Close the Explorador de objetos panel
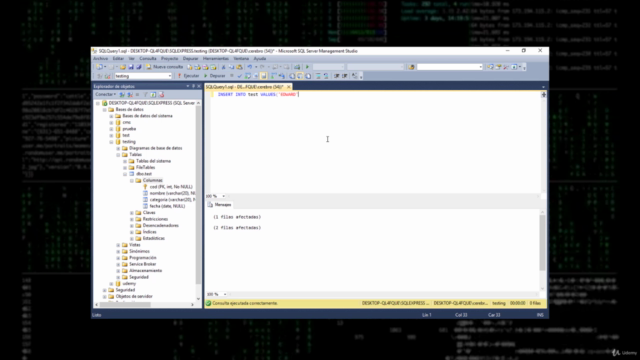Image resolution: width=640 pixels, height=360 pixels. pos(199,86)
